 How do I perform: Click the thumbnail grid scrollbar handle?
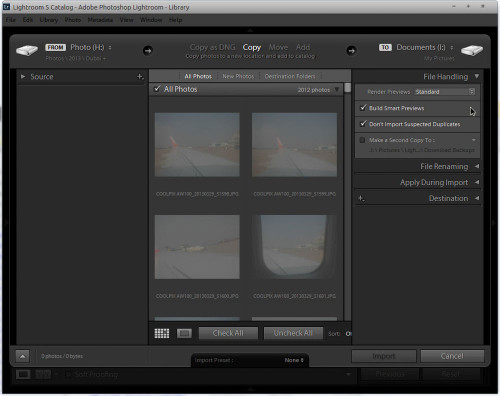(x=348, y=88)
